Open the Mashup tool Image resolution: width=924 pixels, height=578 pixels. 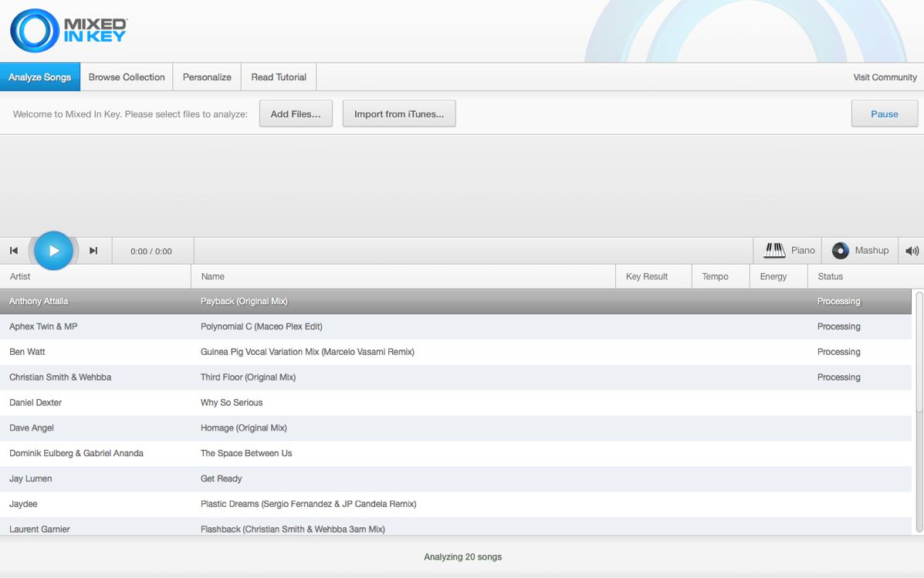click(x=861, y=251)
